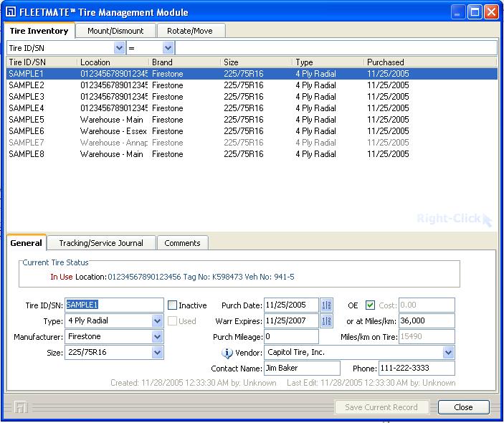Open the Warr Expires calendar picker icon
504x423 pixels.
[326, 320]
